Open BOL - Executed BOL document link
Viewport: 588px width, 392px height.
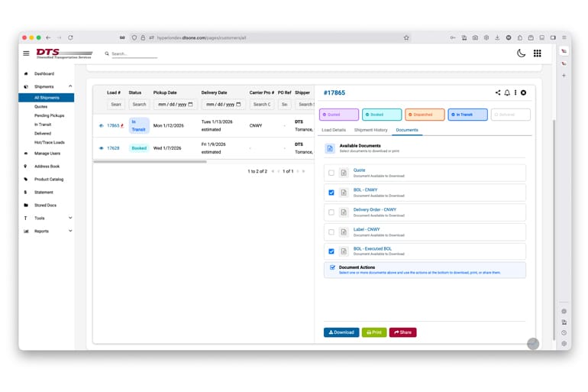pyautogui.click(x=373, y=248)
